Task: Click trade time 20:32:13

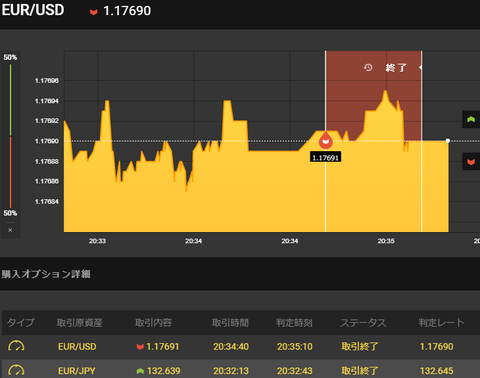Action: (231, 371)
